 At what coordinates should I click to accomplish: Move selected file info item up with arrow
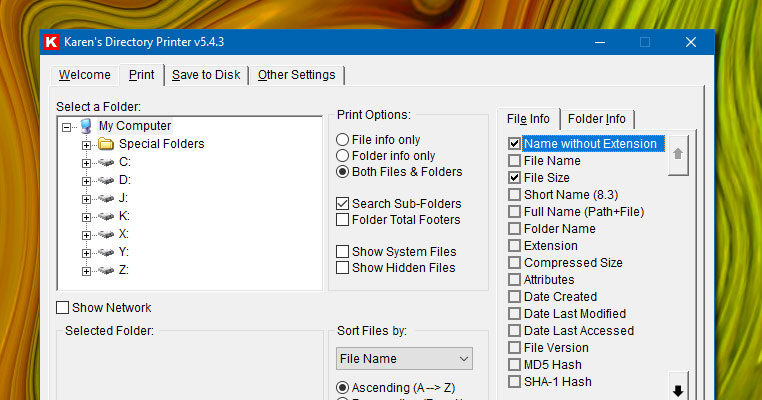(x=678, y=155)
